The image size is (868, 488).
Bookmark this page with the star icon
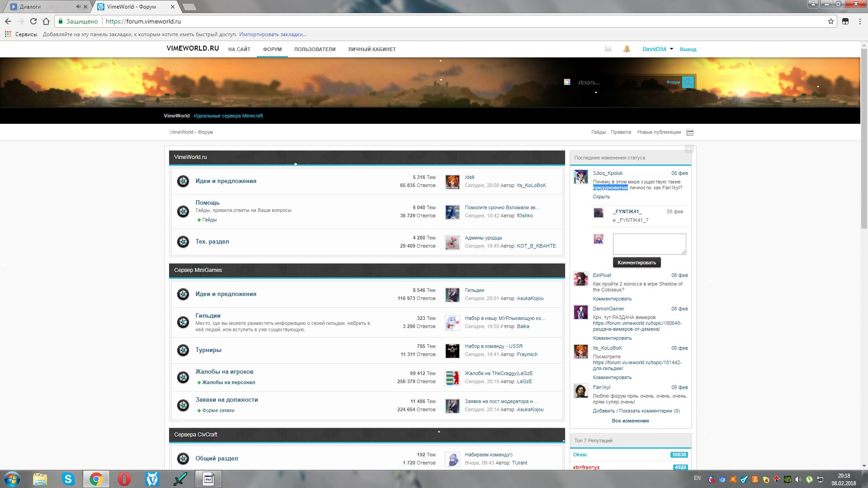[x=830, y=21]
